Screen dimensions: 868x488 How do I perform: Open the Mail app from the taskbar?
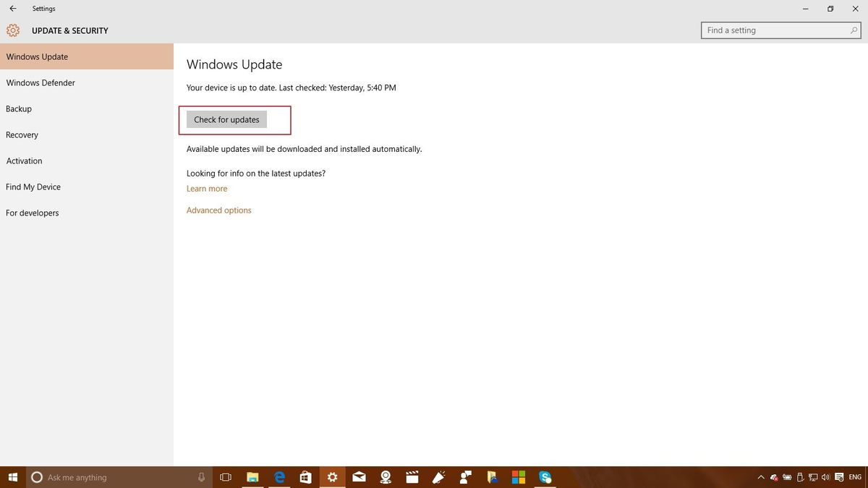point(359,477)
